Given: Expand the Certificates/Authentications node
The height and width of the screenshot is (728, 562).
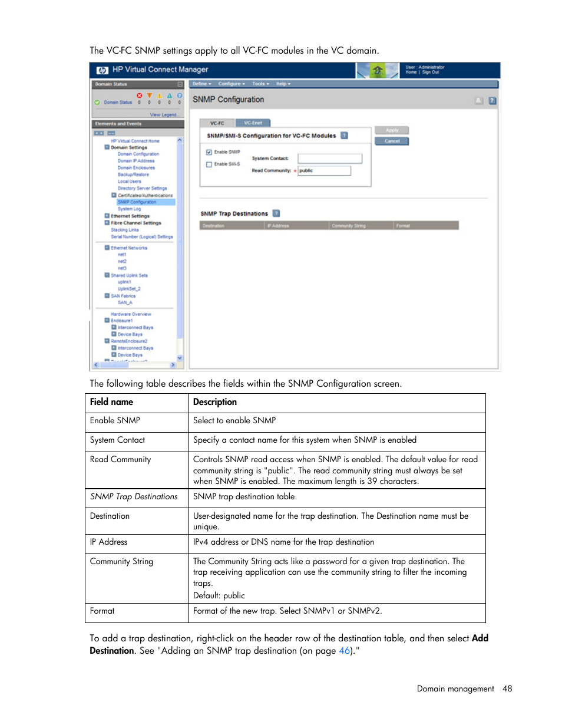Looking at the screenshot, I should point(114,195).
